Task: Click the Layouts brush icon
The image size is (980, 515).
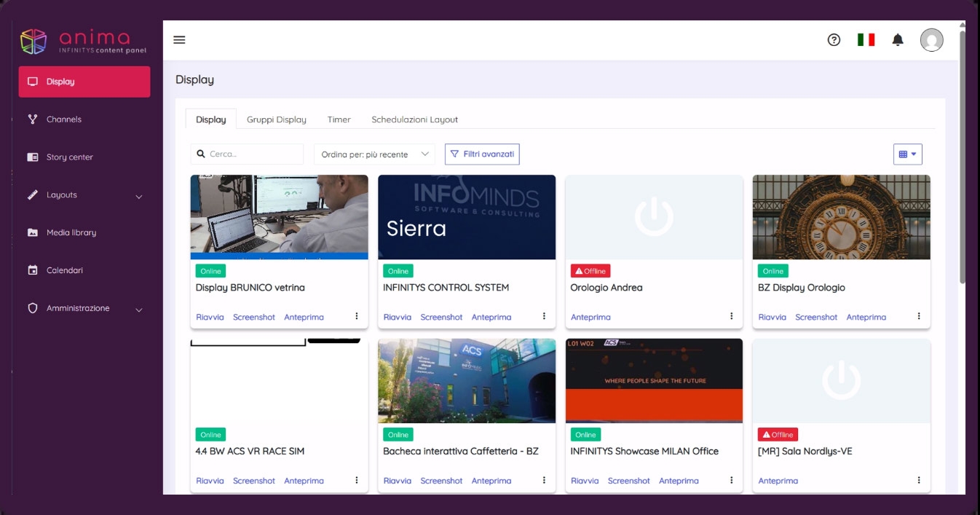Action: click(32, 194)
